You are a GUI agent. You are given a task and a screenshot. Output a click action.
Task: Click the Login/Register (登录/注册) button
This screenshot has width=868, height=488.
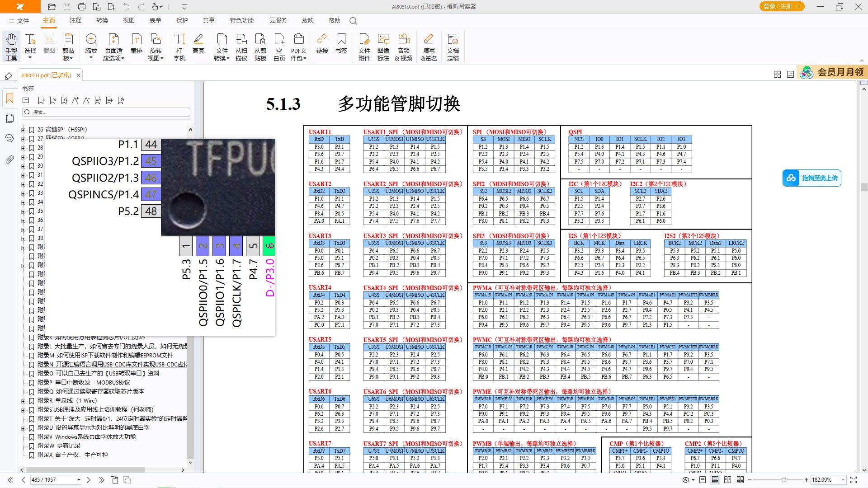click(x=781, y=6)
